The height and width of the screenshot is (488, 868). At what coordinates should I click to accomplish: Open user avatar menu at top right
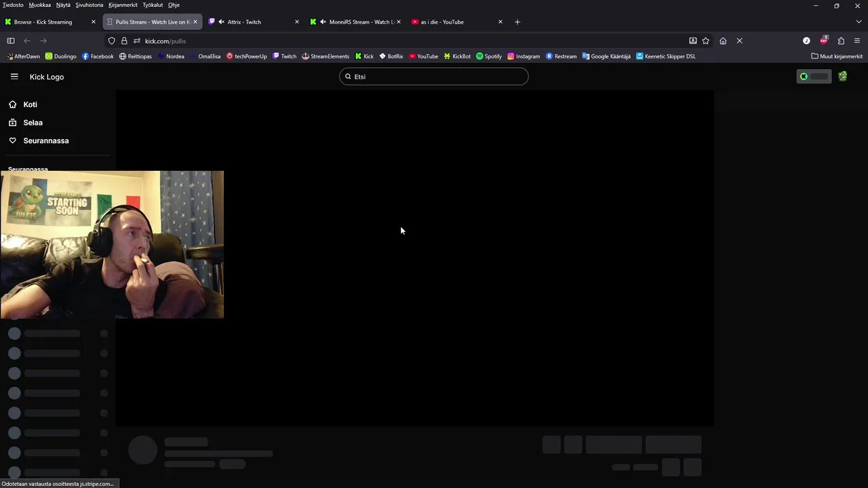pos(842,77)
